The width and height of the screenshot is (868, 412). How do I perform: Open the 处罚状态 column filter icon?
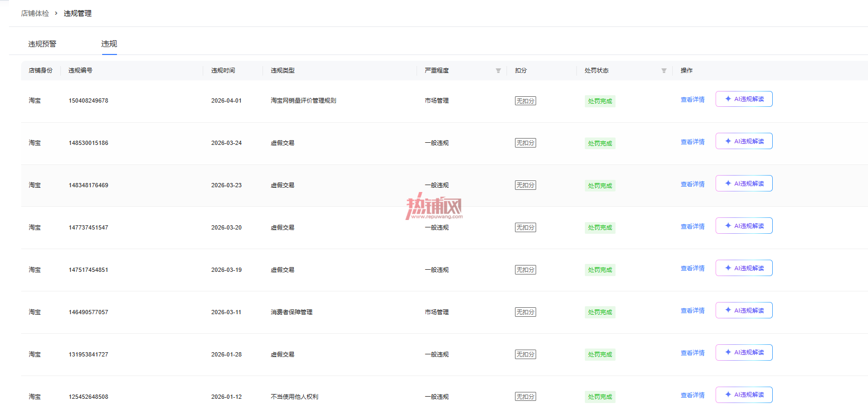point(664,71)
